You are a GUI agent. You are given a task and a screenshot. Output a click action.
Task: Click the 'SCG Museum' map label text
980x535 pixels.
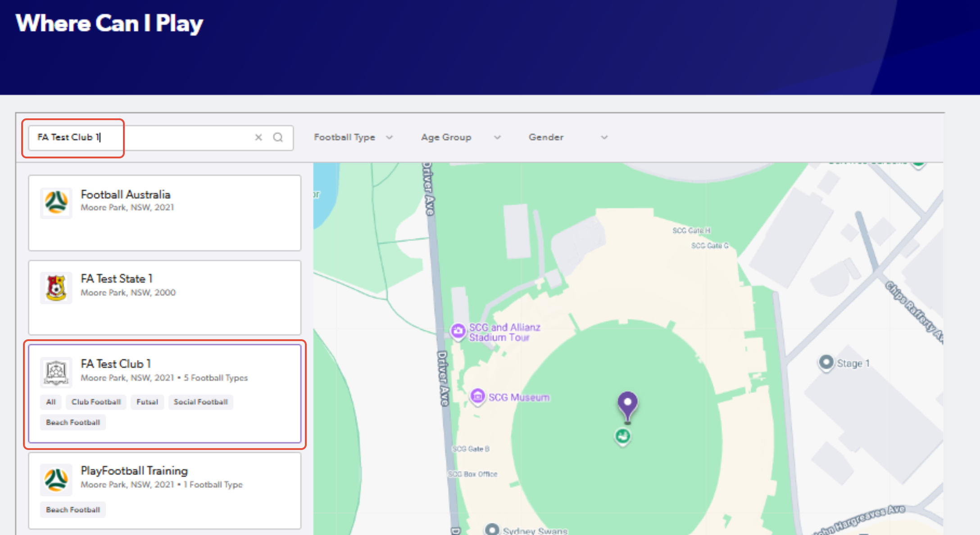[519, 397]
